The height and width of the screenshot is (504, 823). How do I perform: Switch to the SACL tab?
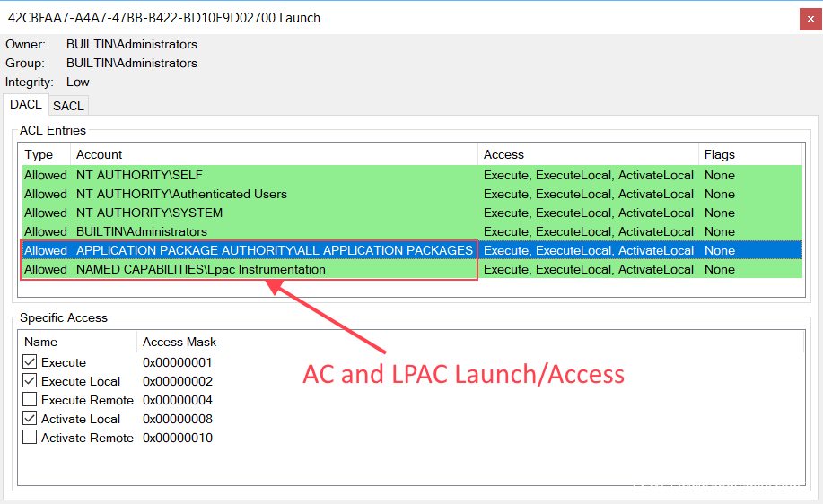[x=68, y=106]
